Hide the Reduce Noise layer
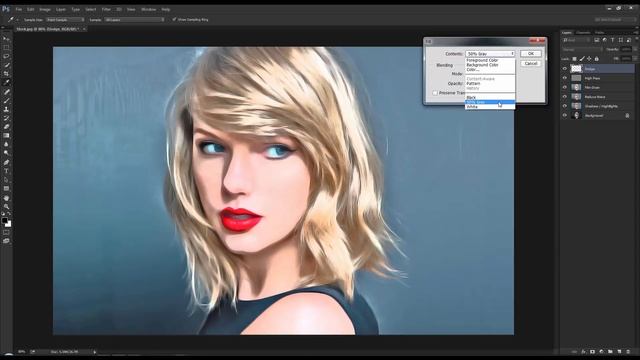 [x=565, y=97]
